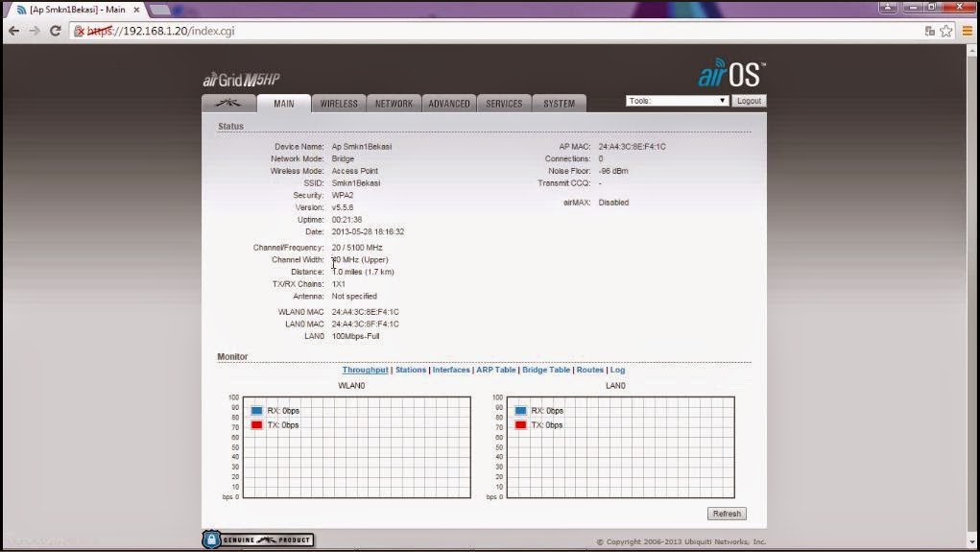Click the translate icon in the address bar

coord(929,31)
